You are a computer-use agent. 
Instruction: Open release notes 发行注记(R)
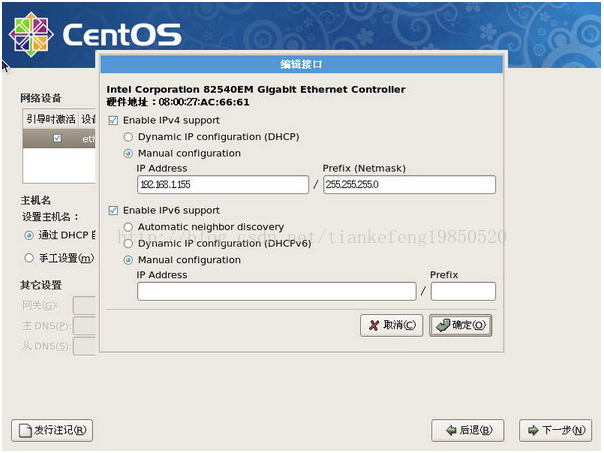[x=52, y=430]
